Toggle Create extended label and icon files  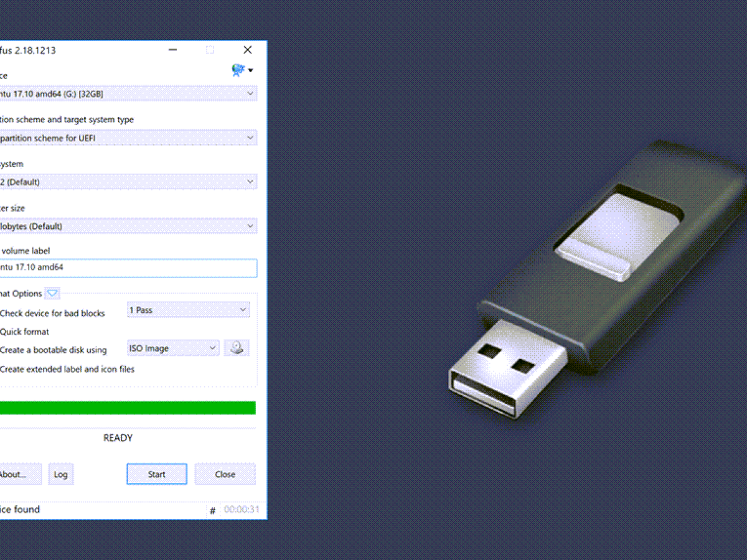click(x=67, y=369)
